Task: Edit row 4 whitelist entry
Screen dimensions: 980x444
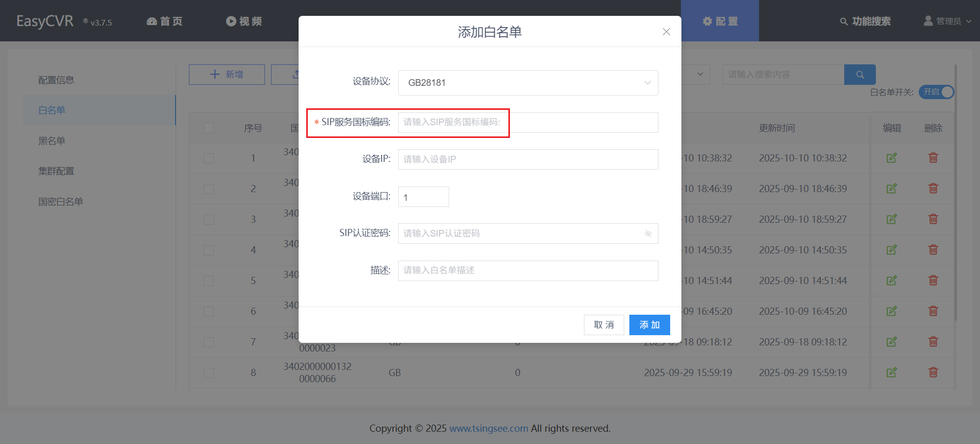Action: 892,250
